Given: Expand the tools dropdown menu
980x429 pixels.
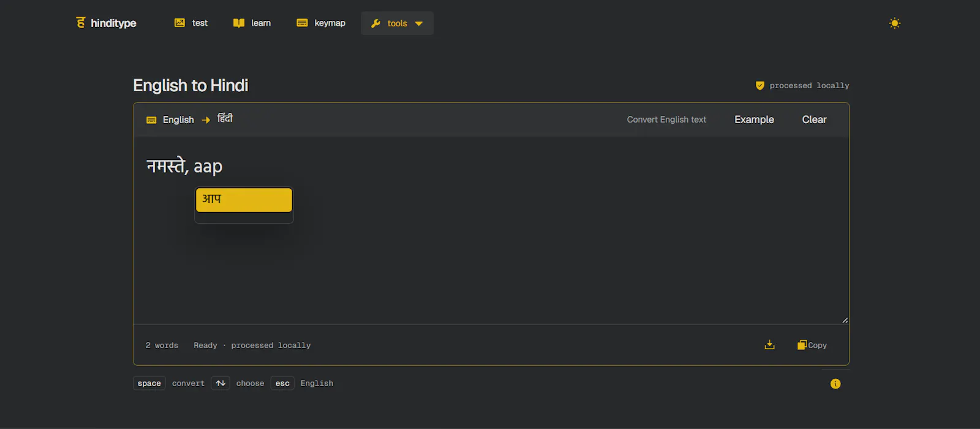Looking at the screenshot, I should 397,23.
